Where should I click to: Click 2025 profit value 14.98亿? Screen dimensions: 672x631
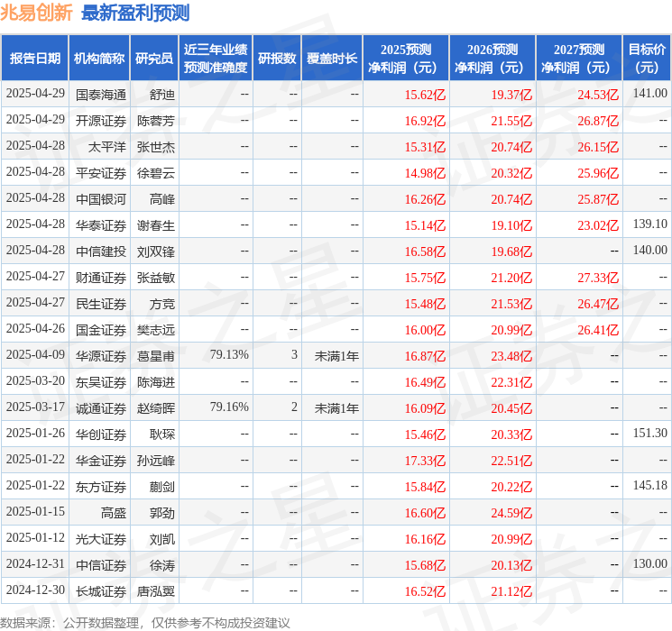point(425,173)
